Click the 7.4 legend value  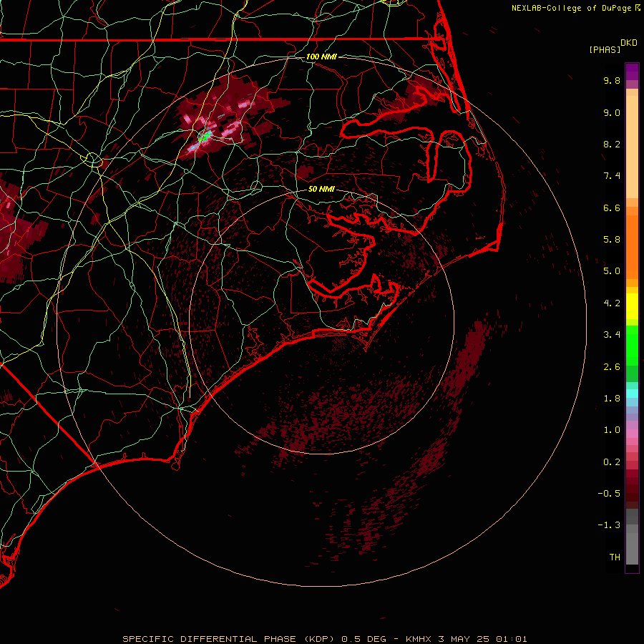(x=612, y=176)
